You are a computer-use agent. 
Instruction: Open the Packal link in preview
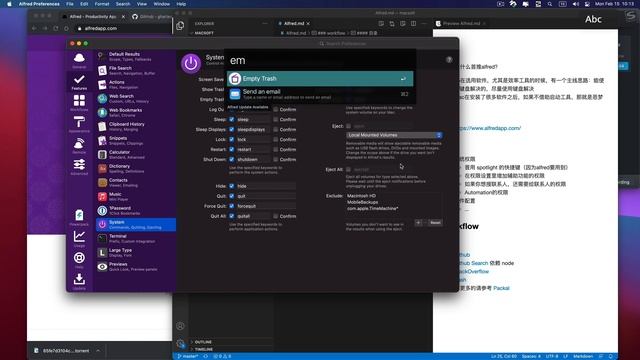(501, 288)
